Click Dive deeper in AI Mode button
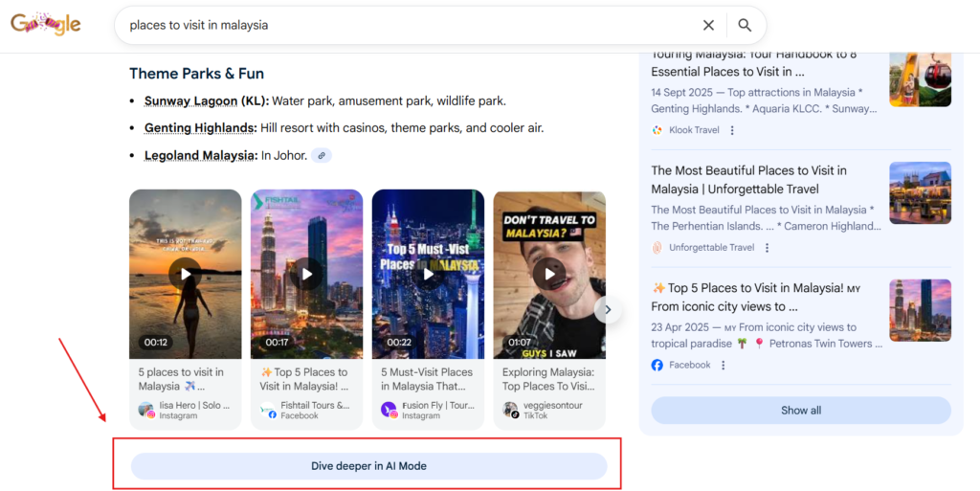Screen dimensions: 980x491 click(x=368, y=466)
